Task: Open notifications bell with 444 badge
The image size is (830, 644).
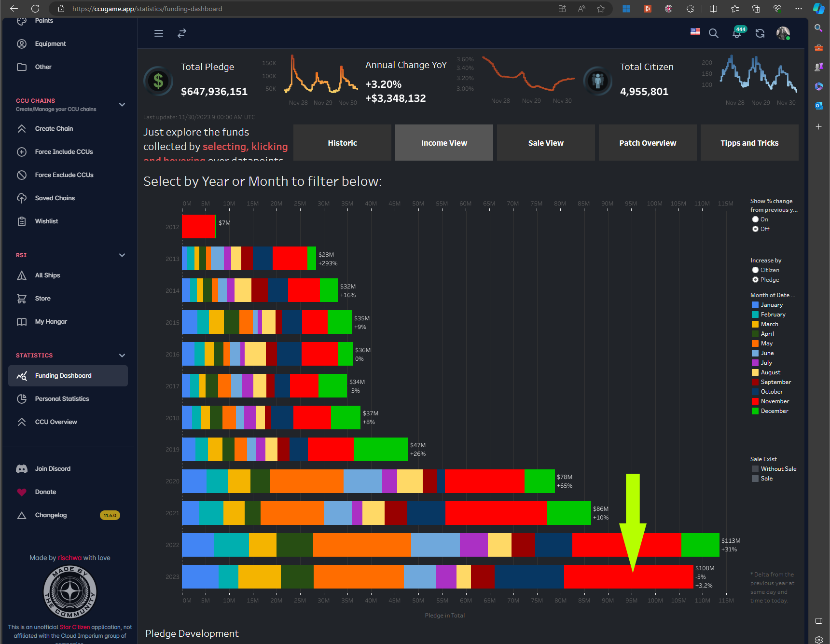Action: click(x=737, y=33)
